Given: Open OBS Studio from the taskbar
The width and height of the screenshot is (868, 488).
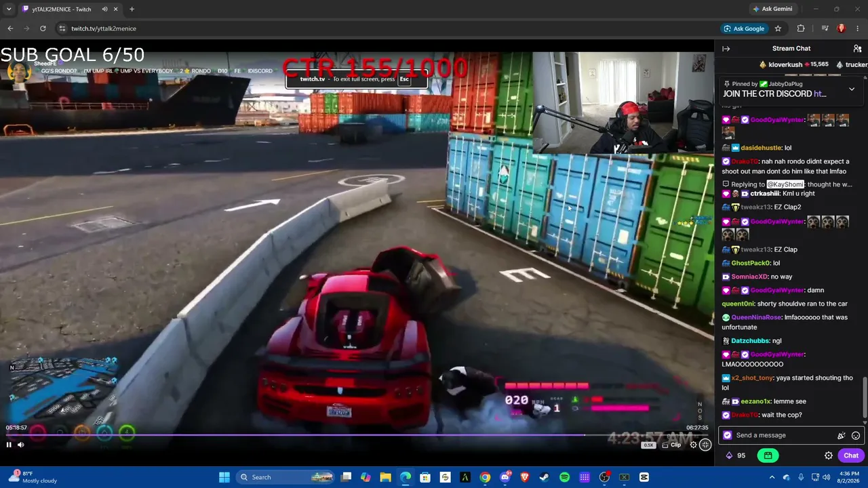Looking at the screenshot, I should pyautogui.click(x=604, y=477).
